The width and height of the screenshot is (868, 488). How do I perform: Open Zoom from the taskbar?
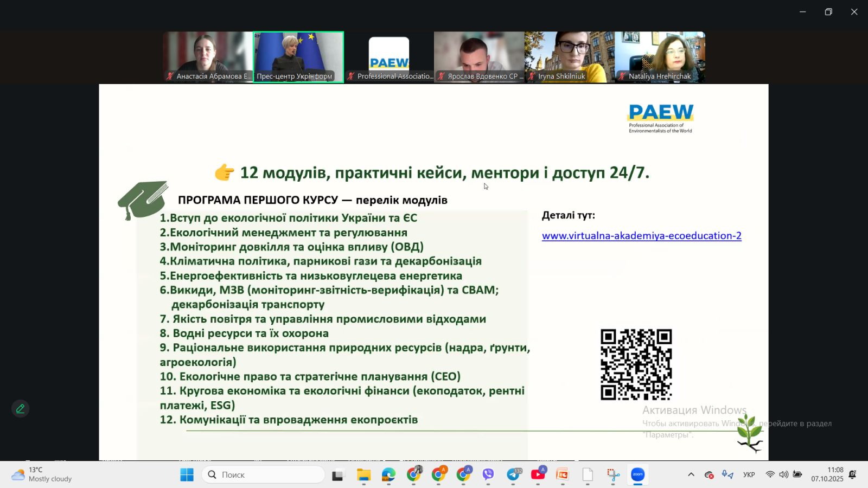point(637,475)
